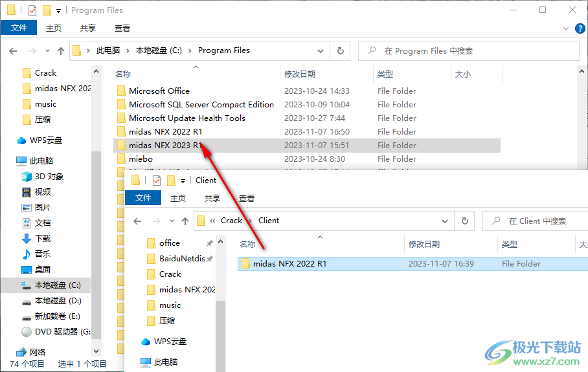
Task: Open 查看 tab in Program Files window
Action: tap(122, 28)
